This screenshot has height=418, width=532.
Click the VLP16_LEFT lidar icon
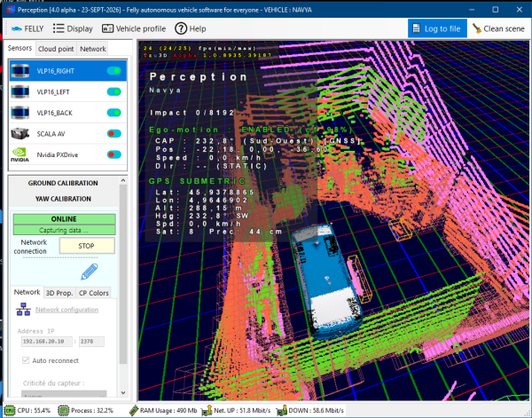[20, 91]
